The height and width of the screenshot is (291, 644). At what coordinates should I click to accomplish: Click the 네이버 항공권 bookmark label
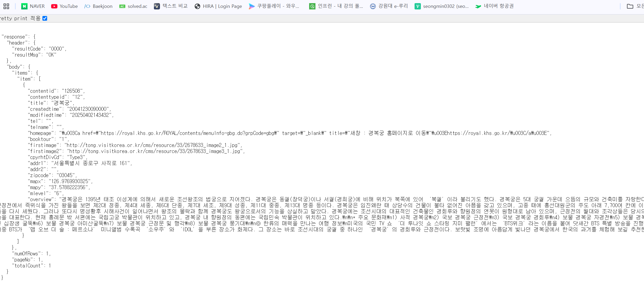point(498,6)
